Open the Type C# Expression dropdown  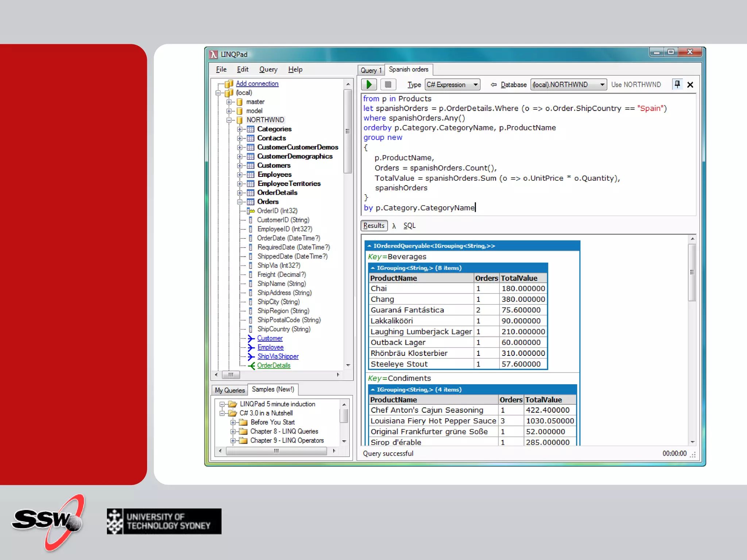click(x=476, y=85)
